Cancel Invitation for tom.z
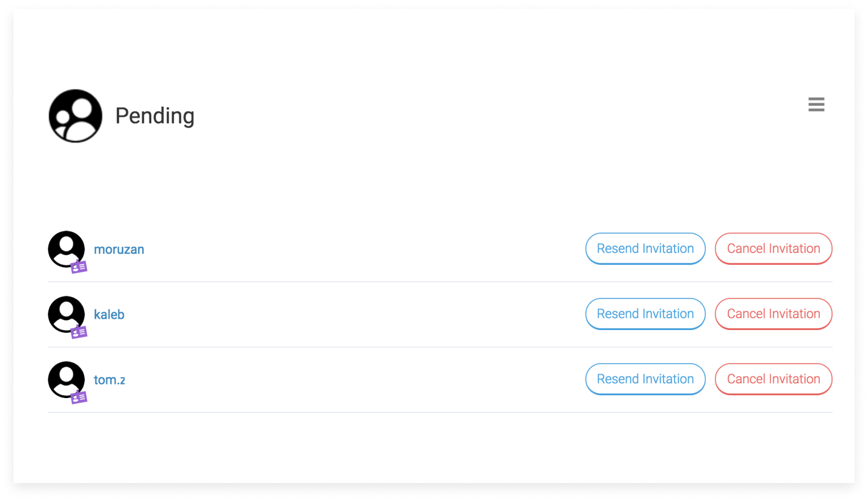Image resolution: width=868 pixels, height=501 pixels. pyautogui.click(x=774, y=379)
